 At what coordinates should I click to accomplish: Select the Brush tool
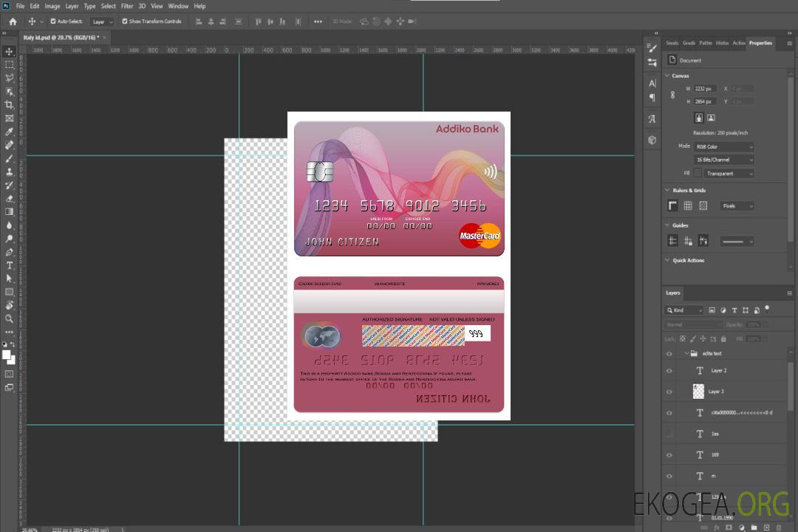(9, 158)
